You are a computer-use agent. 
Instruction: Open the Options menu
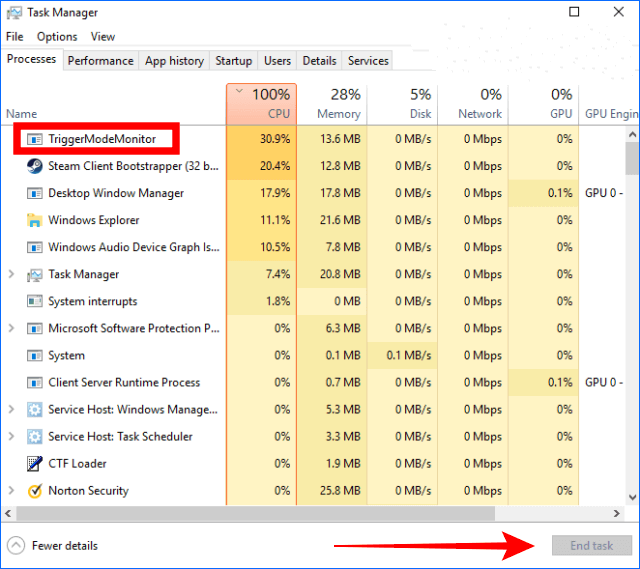click(x=57, y=37)
